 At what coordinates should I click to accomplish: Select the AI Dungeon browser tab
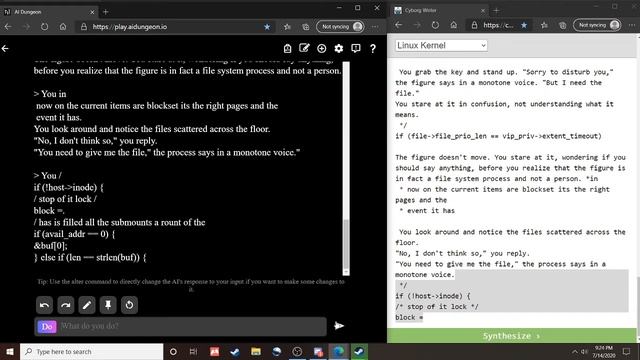pyautogui.click(x=49, y=12)
